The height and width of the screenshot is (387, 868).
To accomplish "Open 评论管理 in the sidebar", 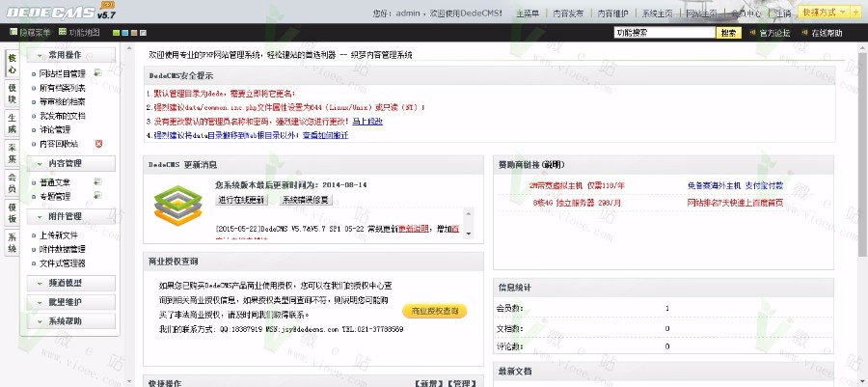I will (55, 129).
